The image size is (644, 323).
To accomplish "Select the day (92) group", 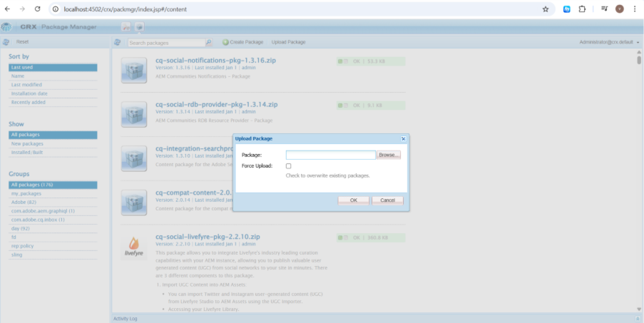I will pos(53,229).
